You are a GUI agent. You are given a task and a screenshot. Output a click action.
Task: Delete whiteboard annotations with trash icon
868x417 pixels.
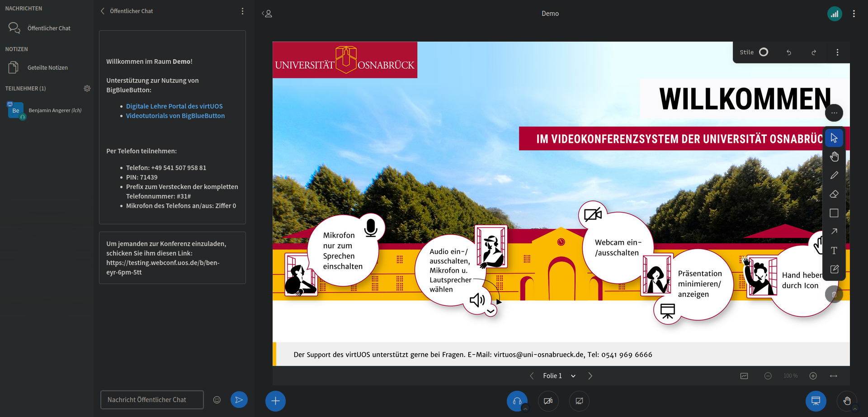coord(834,294)
